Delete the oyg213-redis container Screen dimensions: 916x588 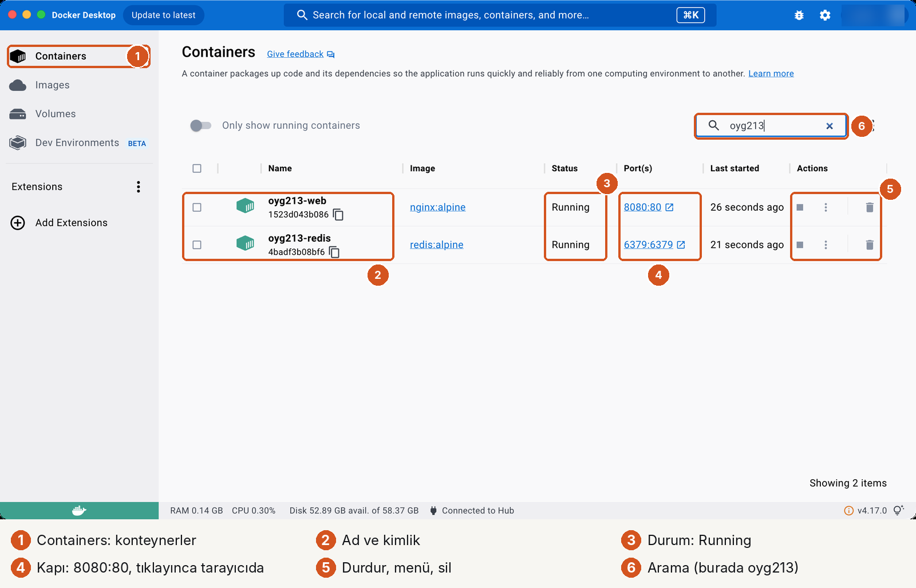coord(870,245)
